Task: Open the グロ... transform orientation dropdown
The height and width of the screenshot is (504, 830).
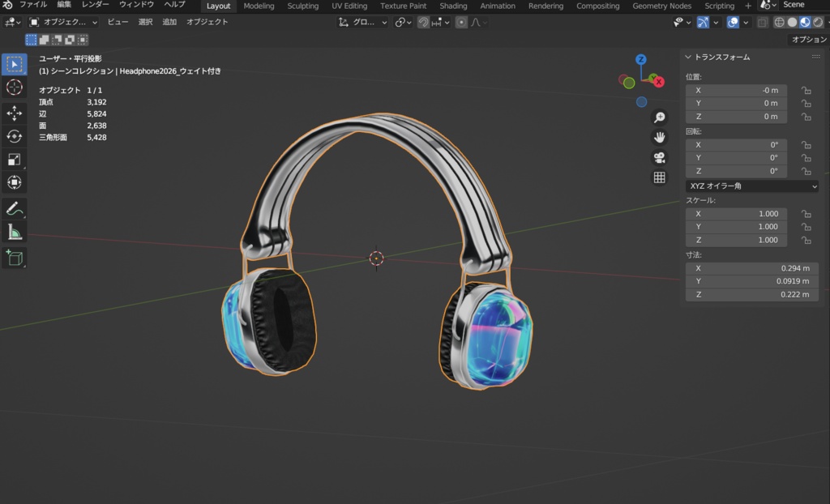Action: (362, 22)
